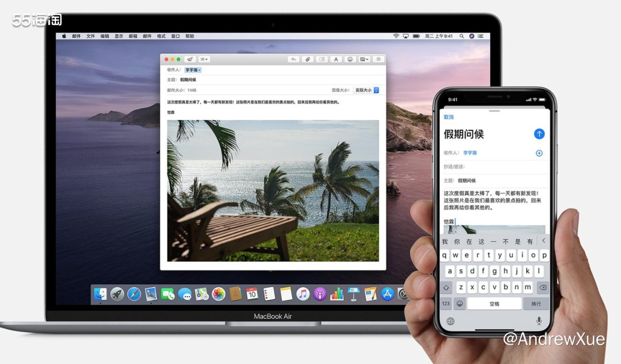Open Music from the Dock
Viewport: 621px width, 364px height.
303,294
